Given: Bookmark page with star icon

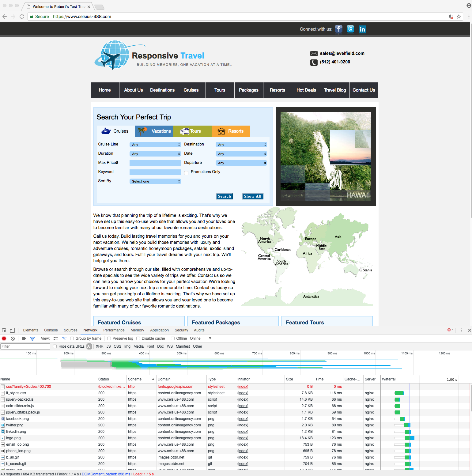Looking at the screenshot, I should coord(459,17).
